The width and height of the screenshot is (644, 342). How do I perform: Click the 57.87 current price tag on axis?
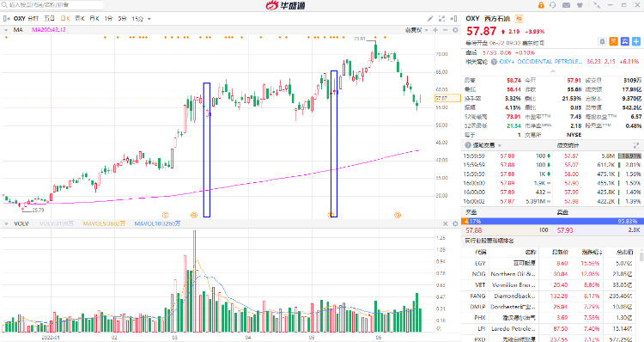447,98
